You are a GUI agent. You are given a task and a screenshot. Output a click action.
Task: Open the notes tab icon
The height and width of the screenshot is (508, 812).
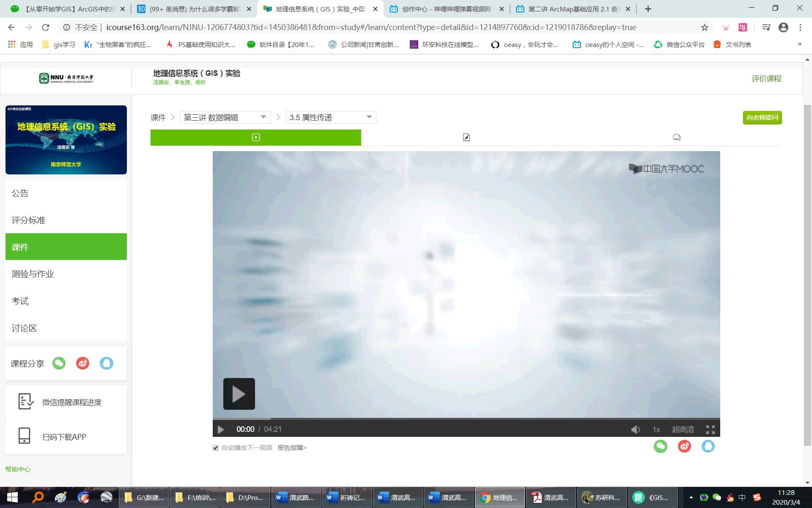[x=466, y=137]
